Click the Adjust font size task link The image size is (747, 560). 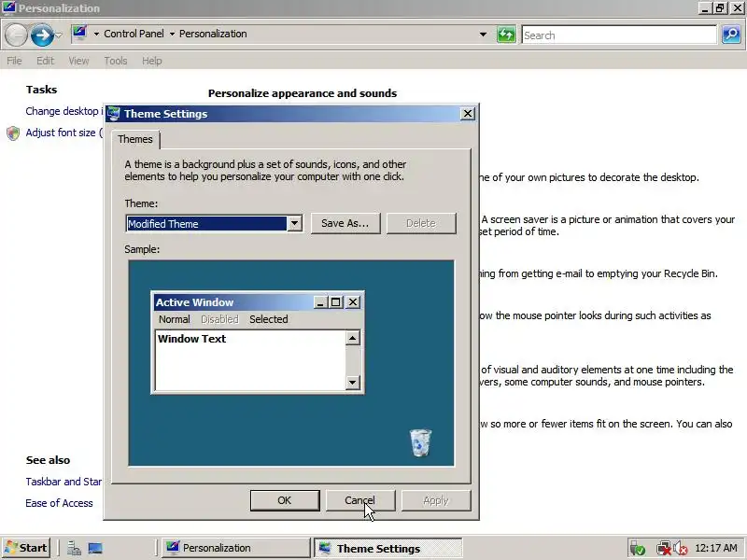[63, 133]
